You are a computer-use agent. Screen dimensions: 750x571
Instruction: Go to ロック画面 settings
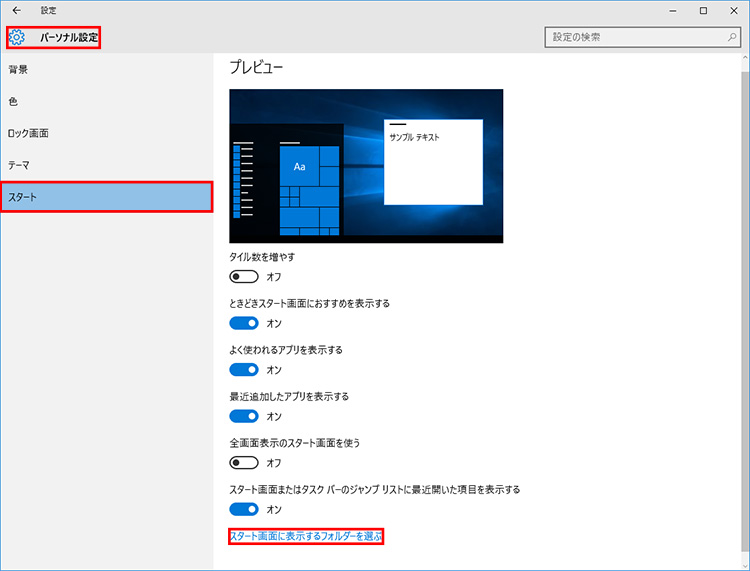(28, 133)
